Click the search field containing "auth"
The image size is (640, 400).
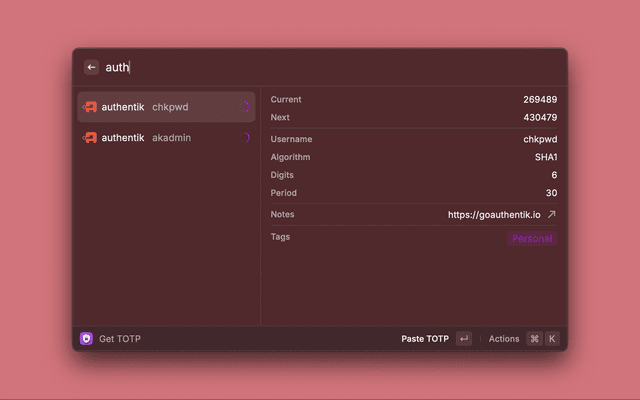tap(300, 67)
